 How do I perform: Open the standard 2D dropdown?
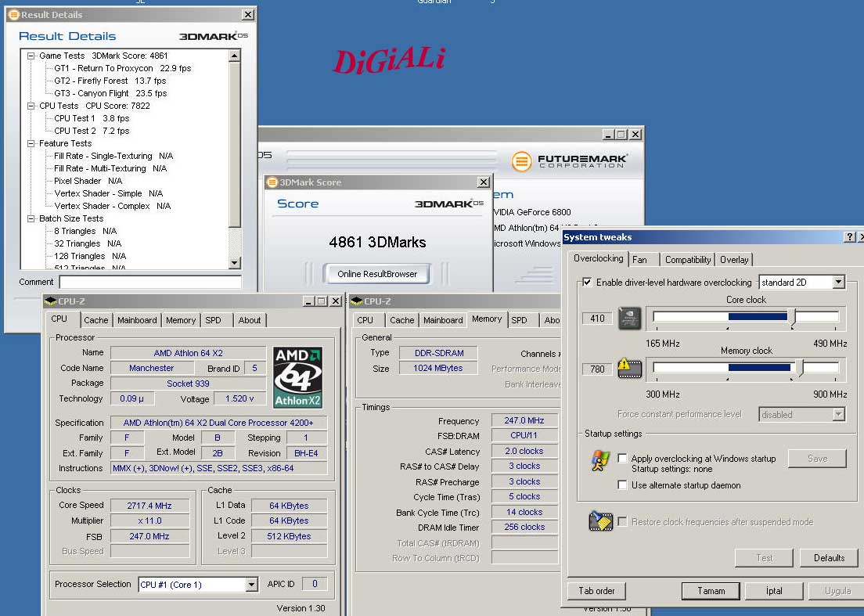click(838, 282)
